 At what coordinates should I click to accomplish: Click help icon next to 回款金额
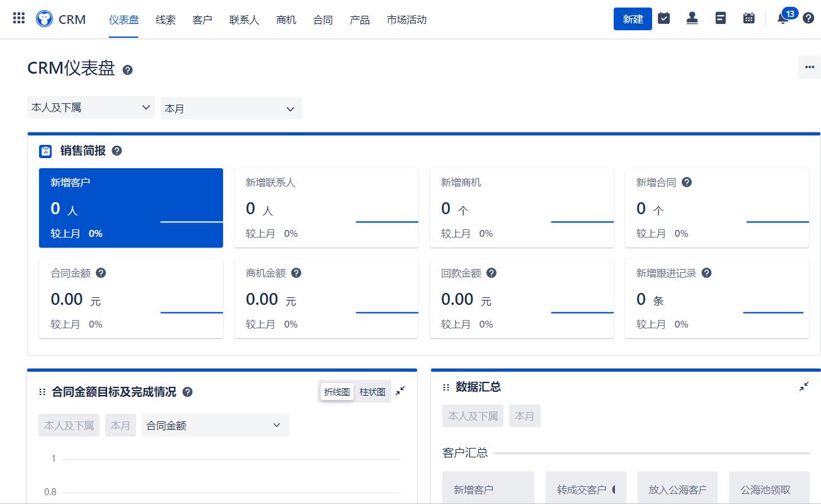(x=491, y=273)
